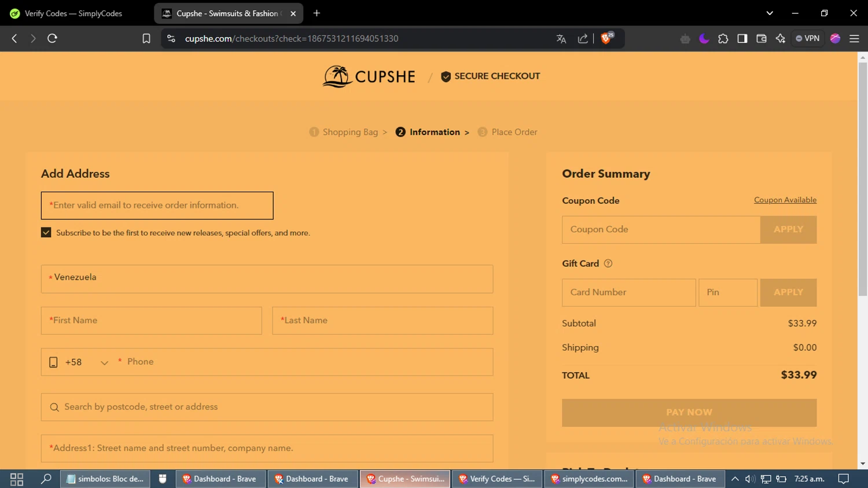
Task: Apply the gift card
Action: (x=788, y=292)
